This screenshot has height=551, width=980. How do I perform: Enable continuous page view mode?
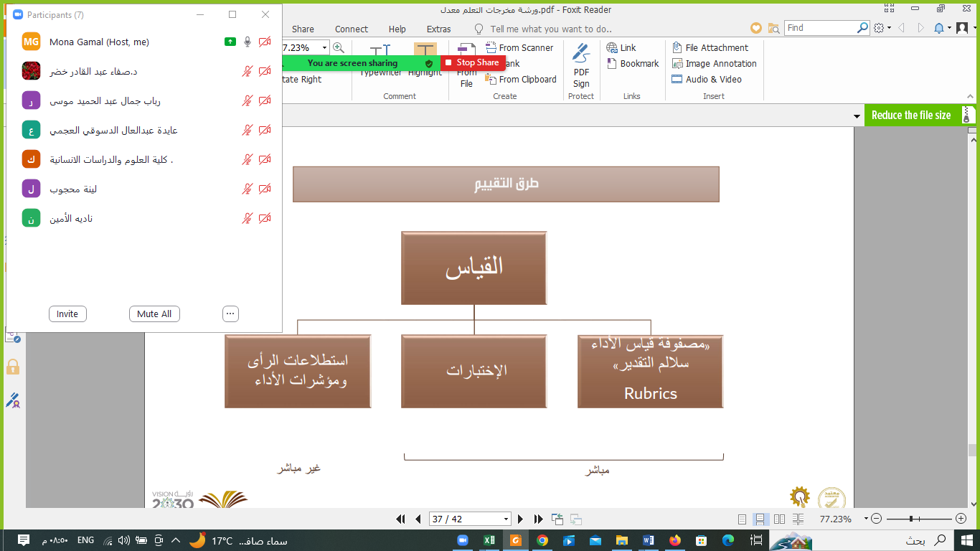pos(760,519)
